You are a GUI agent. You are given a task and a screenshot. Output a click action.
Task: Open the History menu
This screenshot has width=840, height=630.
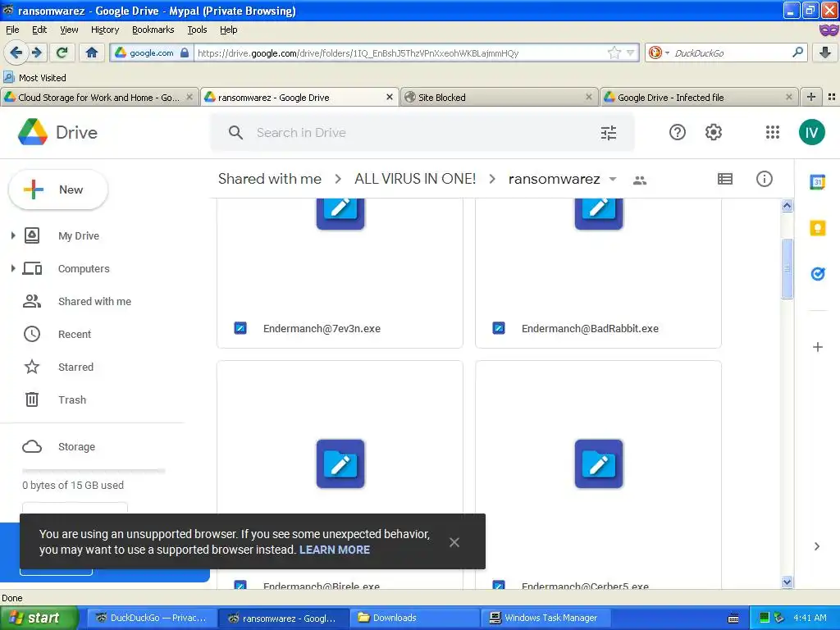point(105,30)
